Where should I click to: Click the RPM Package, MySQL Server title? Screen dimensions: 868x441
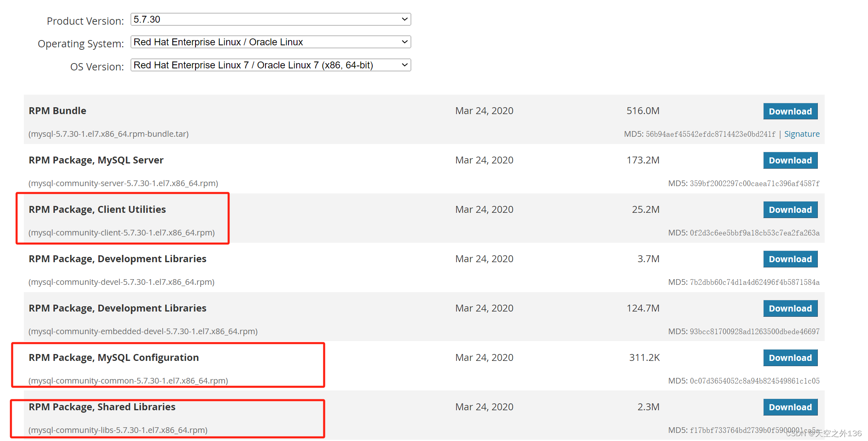tap(96, 160)
